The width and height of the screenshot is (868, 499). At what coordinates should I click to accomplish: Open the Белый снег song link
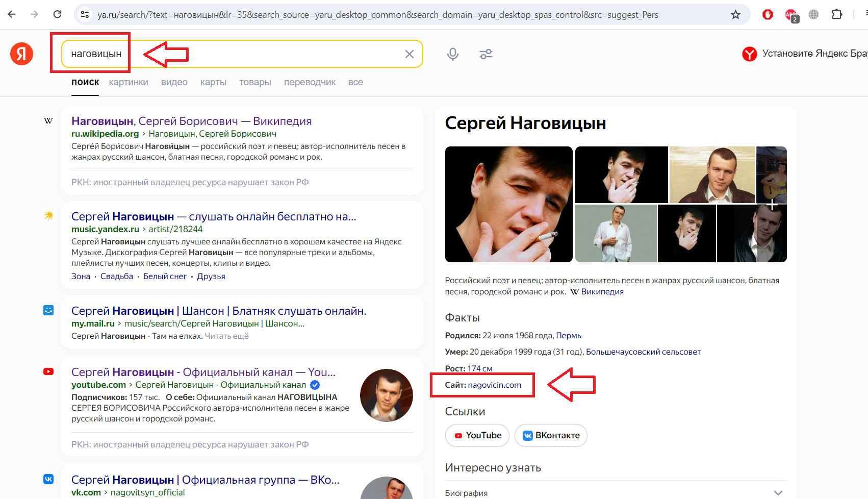pyautogui.click(x=165, y=276)
